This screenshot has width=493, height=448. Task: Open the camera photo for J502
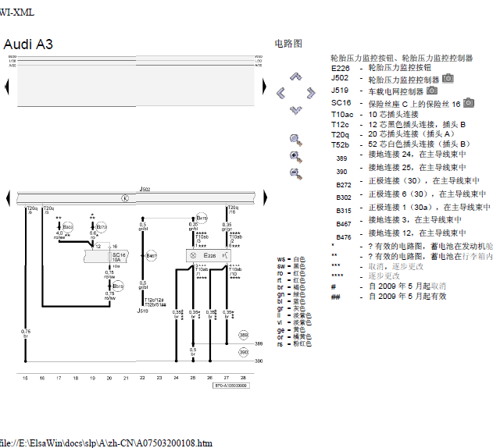(448, 78)
